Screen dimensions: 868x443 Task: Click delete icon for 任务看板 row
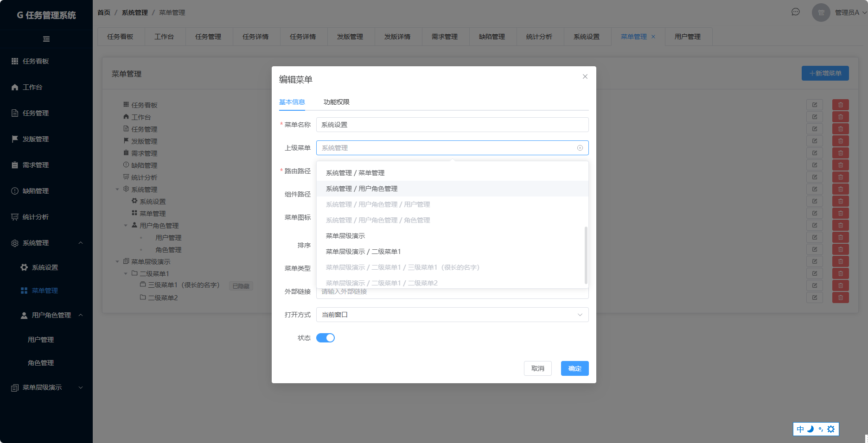click(x=841, y=105)
